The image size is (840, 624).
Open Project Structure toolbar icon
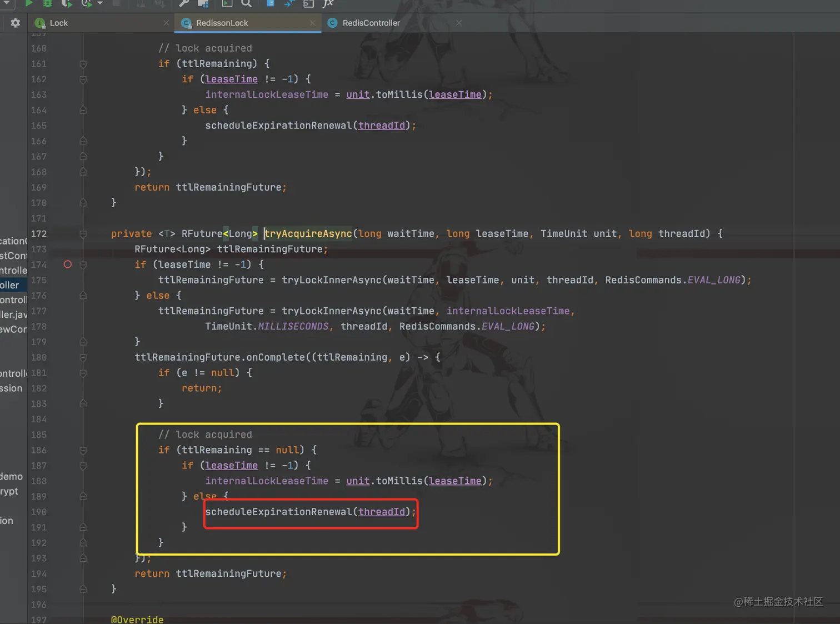pos(203,3)
